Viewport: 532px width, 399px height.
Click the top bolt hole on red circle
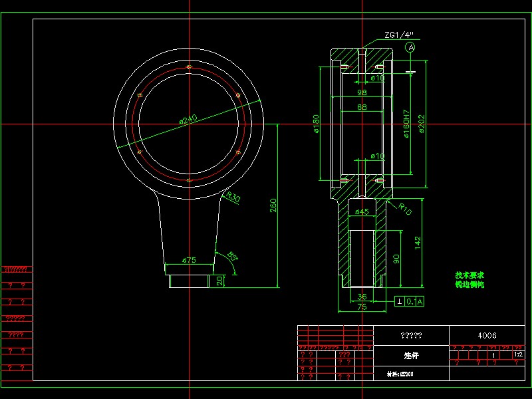(x=190, y=67)
